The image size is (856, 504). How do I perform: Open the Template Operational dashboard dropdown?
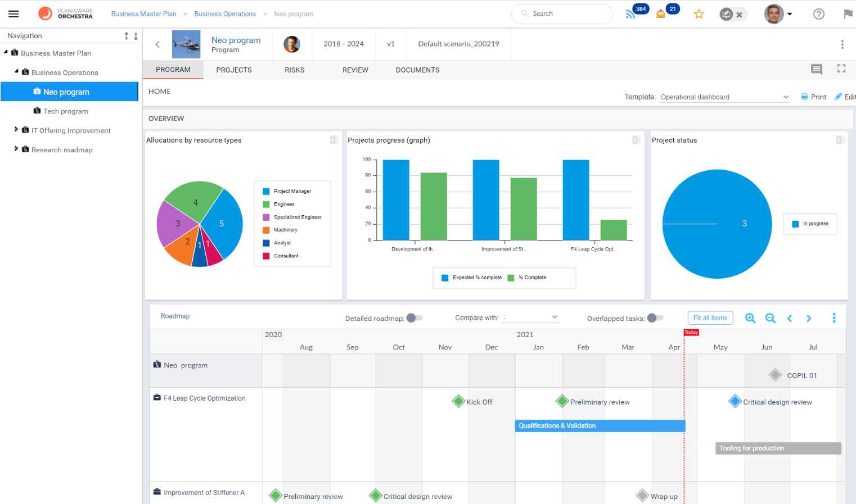724,97
